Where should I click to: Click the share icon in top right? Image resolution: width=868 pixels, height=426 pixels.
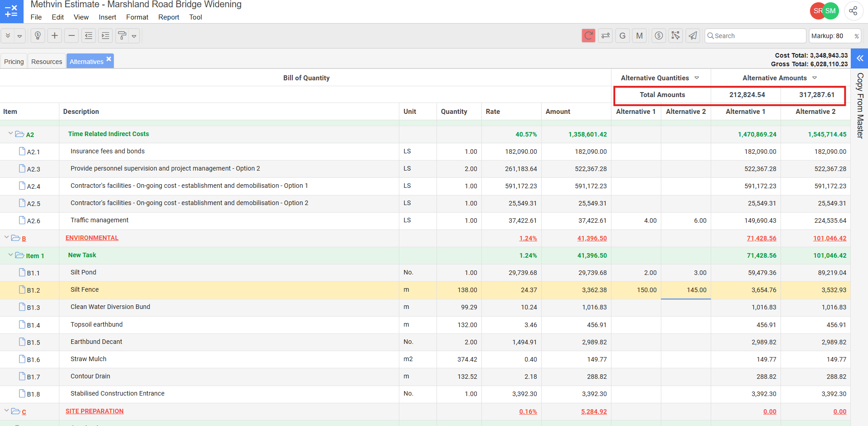[853, 11]
